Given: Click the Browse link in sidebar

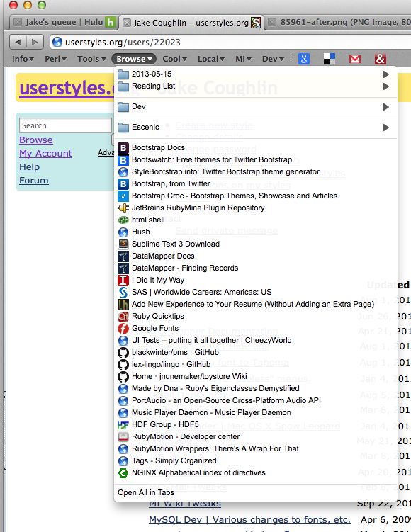Looking at the screenshot, I should coord(36,140).
